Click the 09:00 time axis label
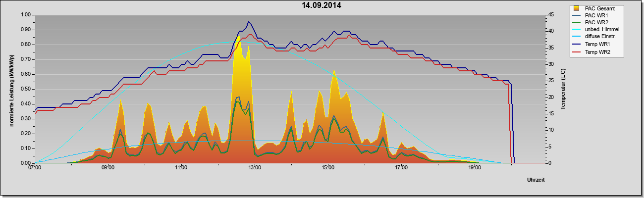 tap(108, 168)
